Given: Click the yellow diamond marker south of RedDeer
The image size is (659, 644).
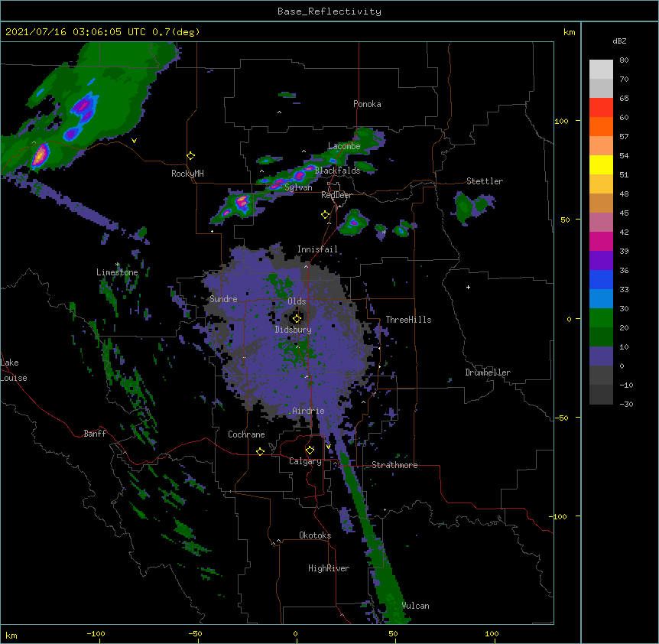Looking at the screenshot, I should pyautogui.click(x=325, y=215).
